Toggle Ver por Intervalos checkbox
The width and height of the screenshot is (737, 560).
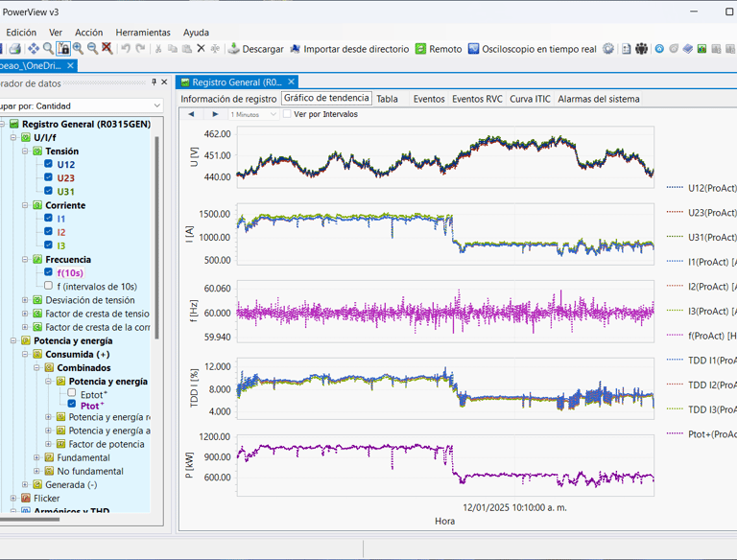pyautogui.click(x=287, y=114)
